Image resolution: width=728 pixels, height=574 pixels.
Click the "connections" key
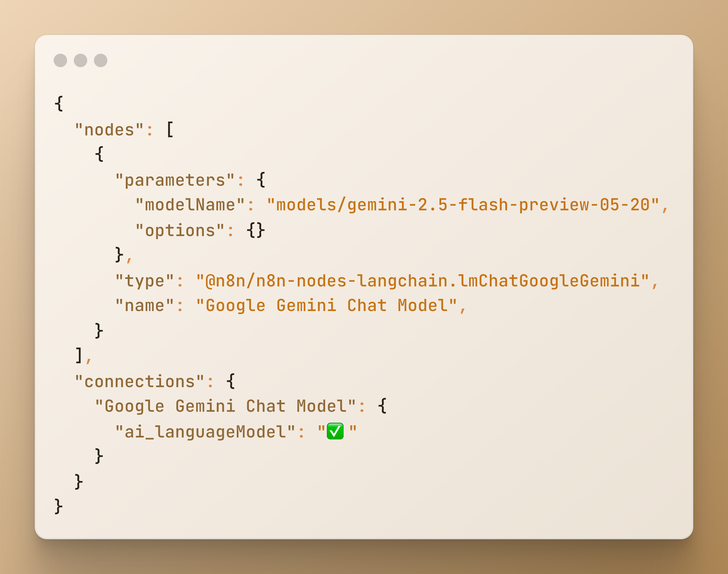coord(139,382)
